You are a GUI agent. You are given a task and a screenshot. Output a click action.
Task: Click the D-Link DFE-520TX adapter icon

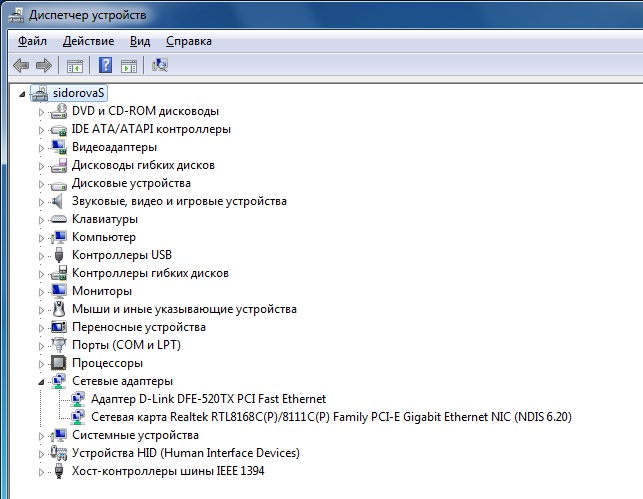point(78,399)
